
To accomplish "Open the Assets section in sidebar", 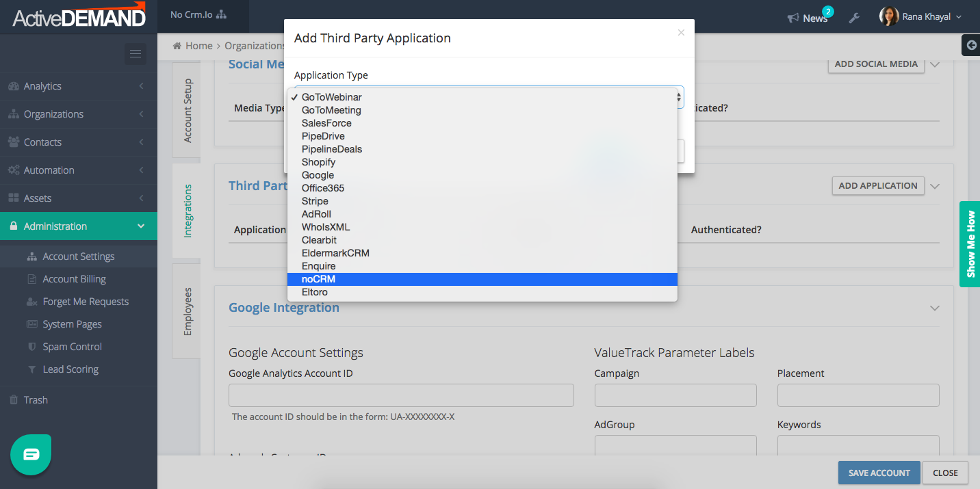I will click(x=38, y=198).
